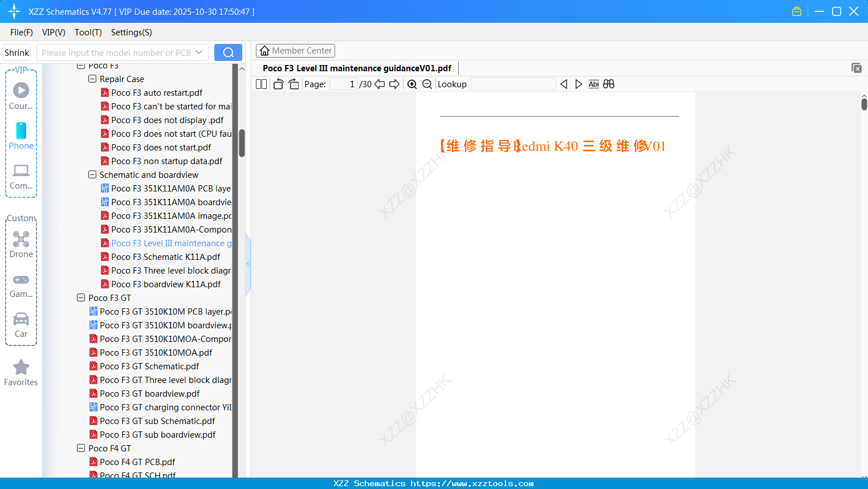Zoom in on the PDF document

tap(411, 84)
